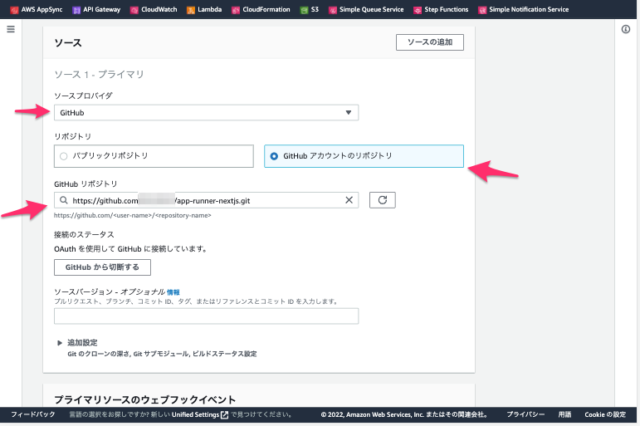Expand the additional settings section

(78, 343)
